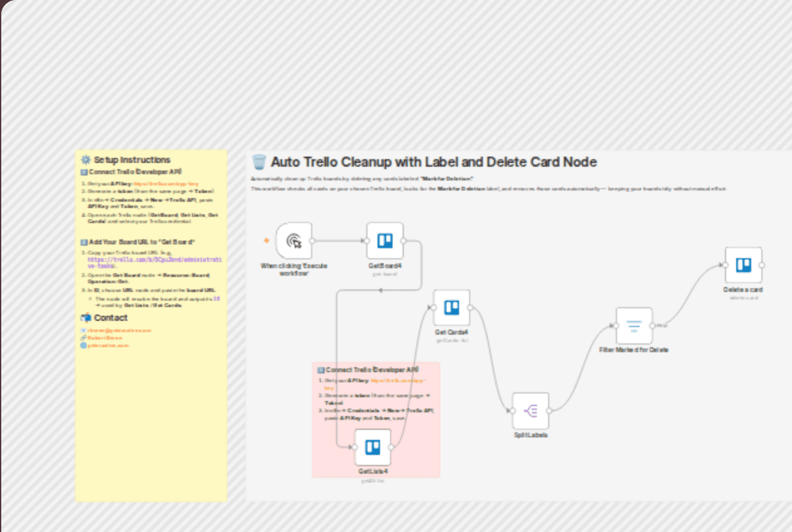Open the website link at bottom of Contact
The width and height of the screenshot is (792, 532).
(x=108, y=345)
